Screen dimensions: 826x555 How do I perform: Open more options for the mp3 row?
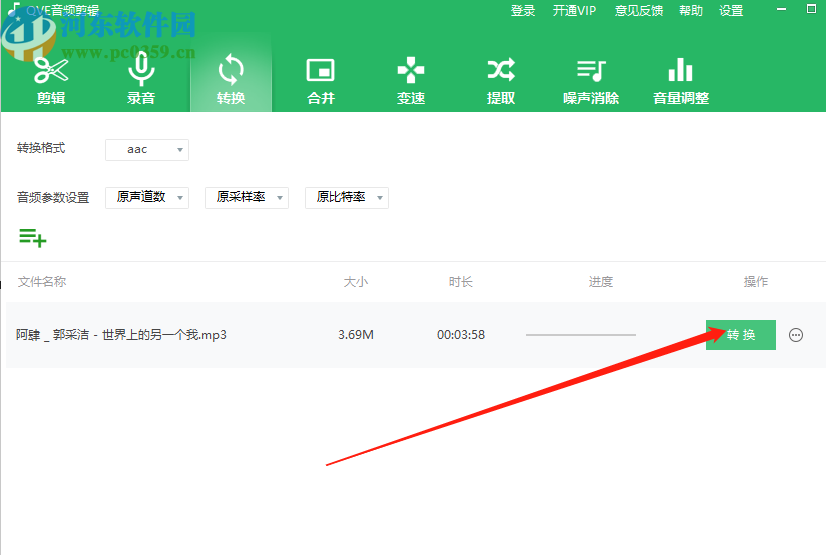(x=796, y=335)
